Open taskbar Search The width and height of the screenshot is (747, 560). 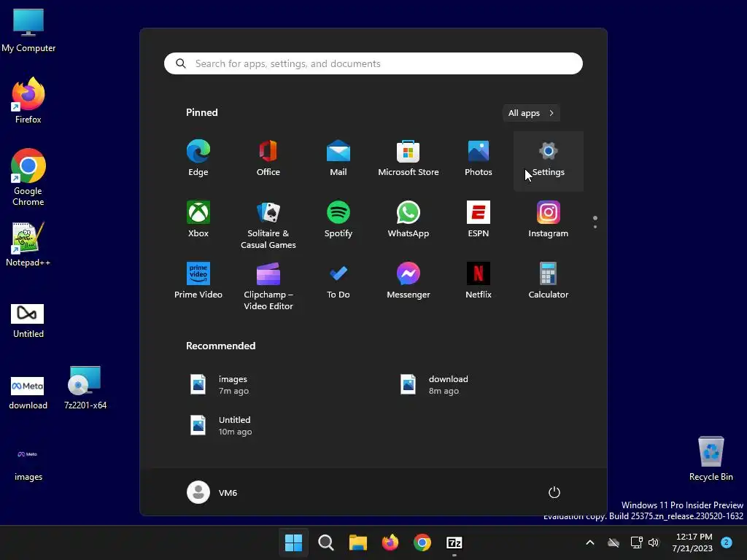coord(326,542)
